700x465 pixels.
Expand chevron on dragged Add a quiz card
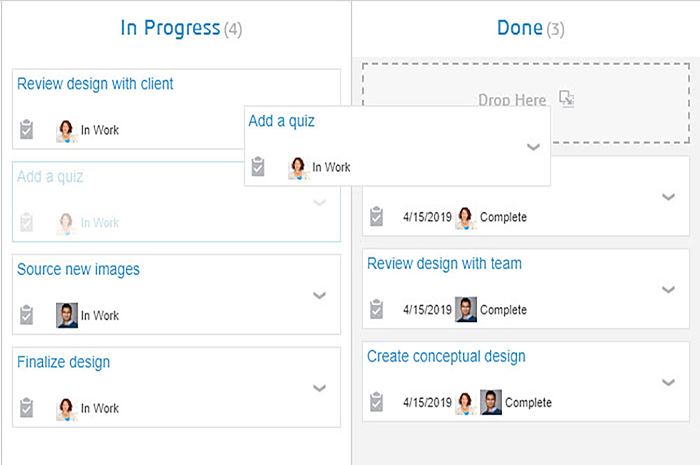pyautogui.click(x=533, y=147)
